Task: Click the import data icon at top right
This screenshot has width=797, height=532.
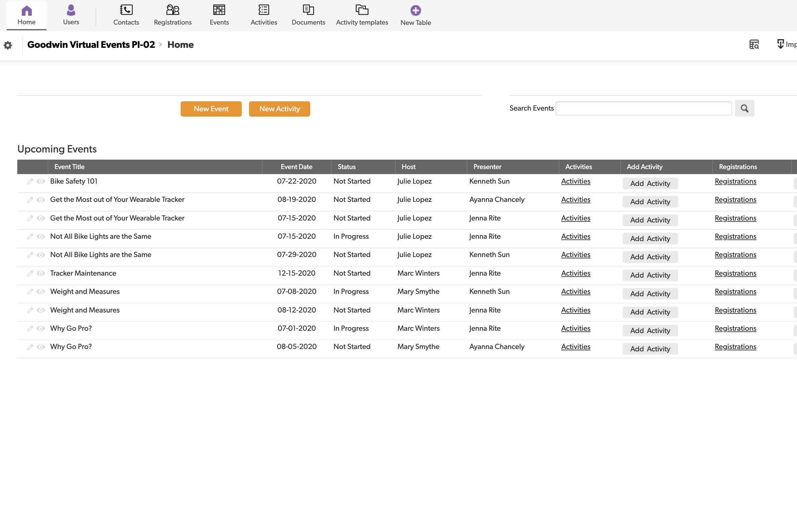Action: (x=781, y=44)
